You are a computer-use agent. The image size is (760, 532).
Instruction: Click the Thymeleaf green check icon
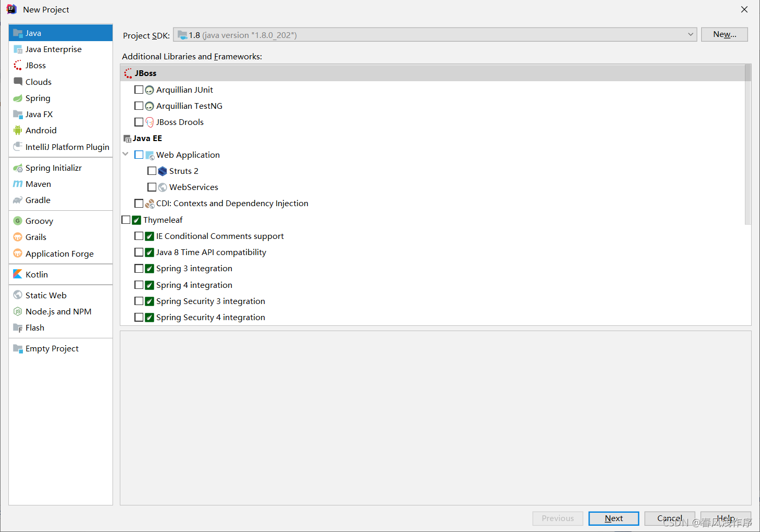136,220
